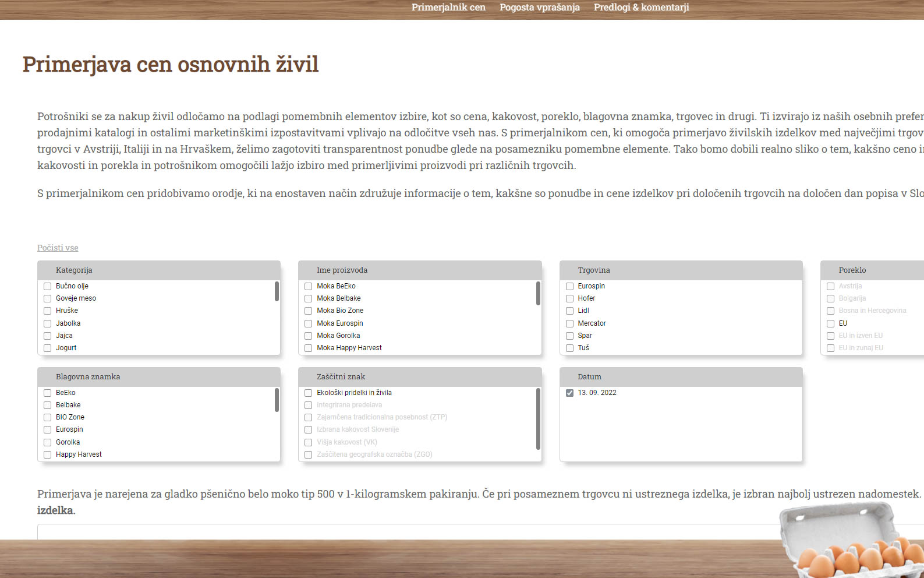The height and width of the screenshot is (578, 924).
Task: Click the egg carton image
Action: [851, 539]
